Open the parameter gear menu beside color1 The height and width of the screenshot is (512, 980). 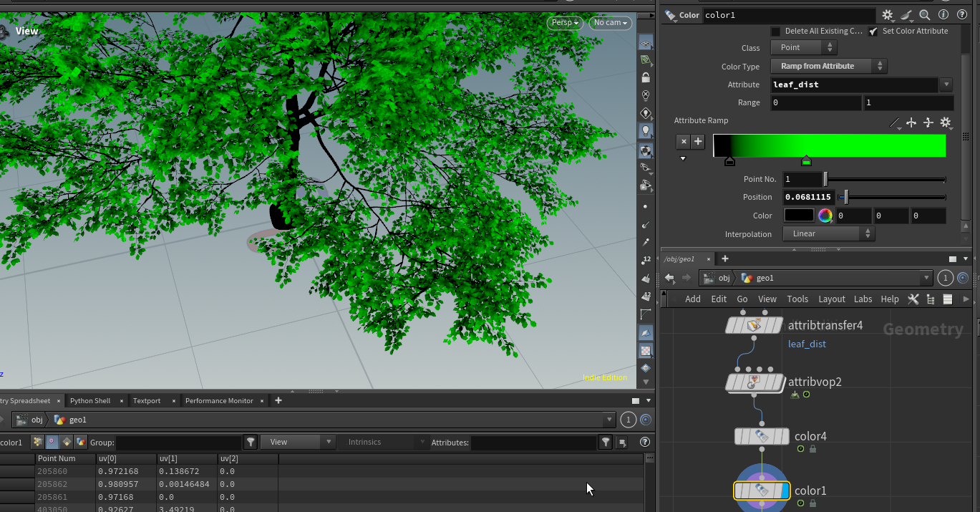tap(888, 15)
